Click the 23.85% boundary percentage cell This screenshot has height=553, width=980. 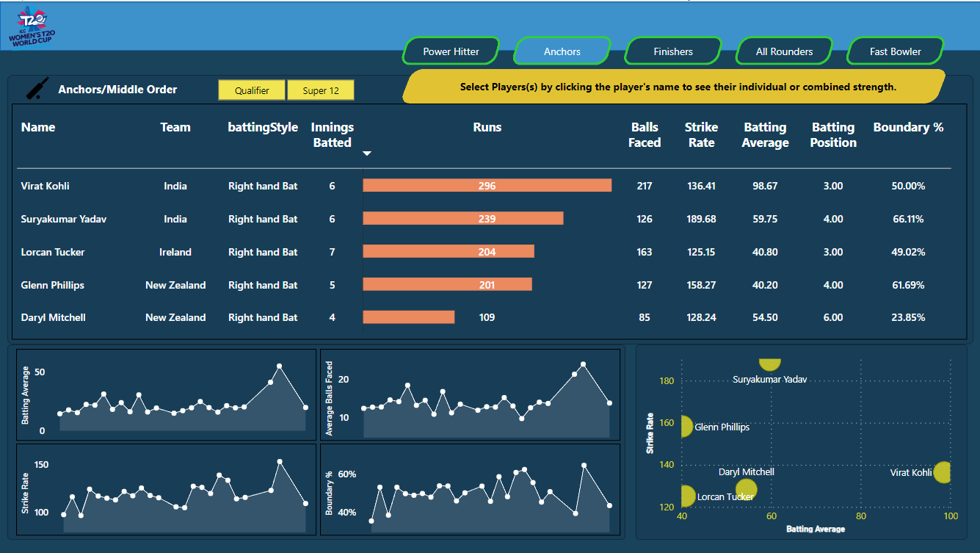(x=908, y=317)
